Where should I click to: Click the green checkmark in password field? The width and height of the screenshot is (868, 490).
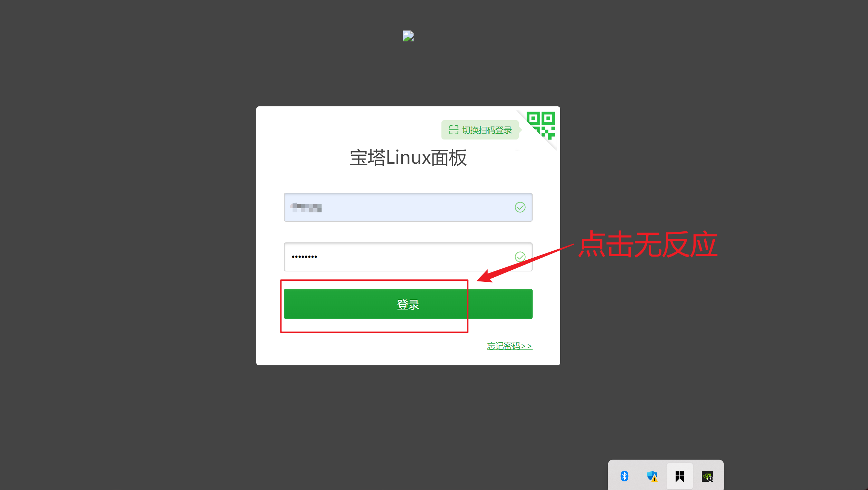520,257
